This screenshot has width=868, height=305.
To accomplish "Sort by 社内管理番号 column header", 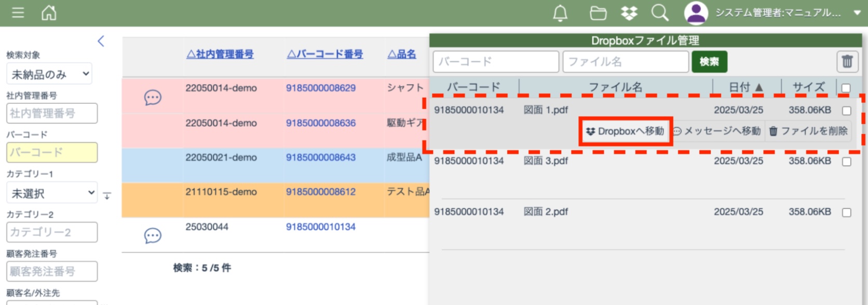I will point(220,54).
